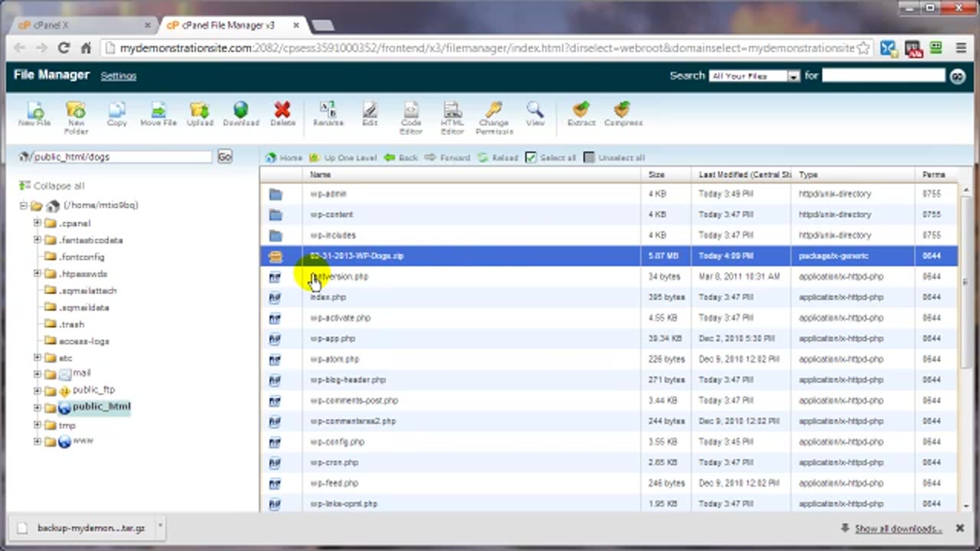Screen dimensions: 980x551
Task: Select the wp-content folder row
Action: click(609, 215)
